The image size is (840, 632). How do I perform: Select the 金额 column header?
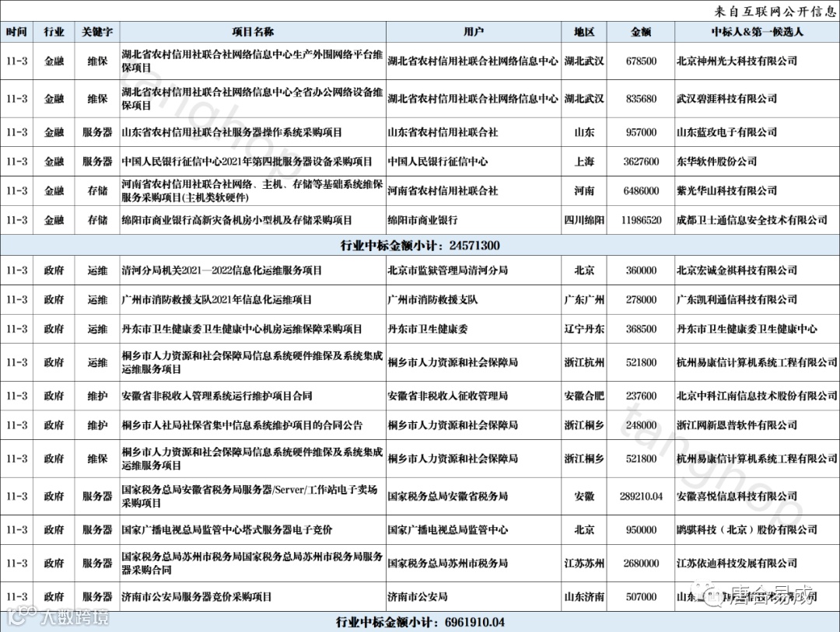pos(641,32)
